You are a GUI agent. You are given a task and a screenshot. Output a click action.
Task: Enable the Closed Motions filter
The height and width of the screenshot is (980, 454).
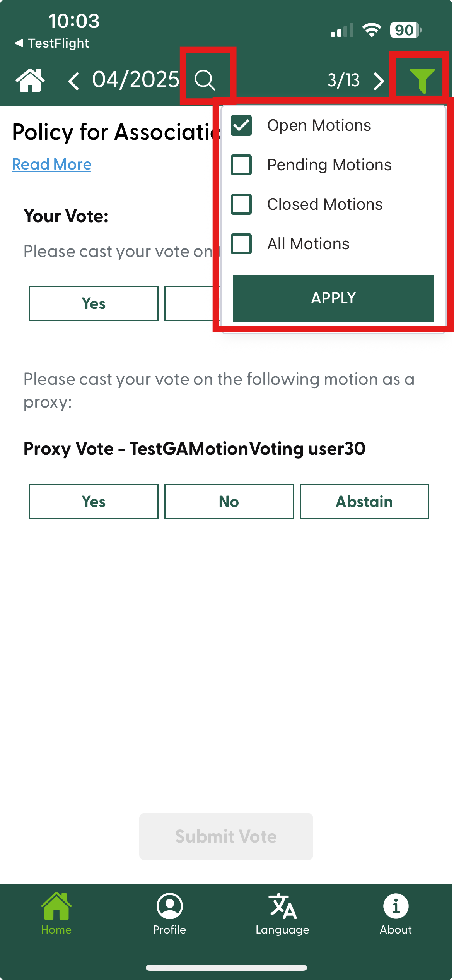point(241,204)
